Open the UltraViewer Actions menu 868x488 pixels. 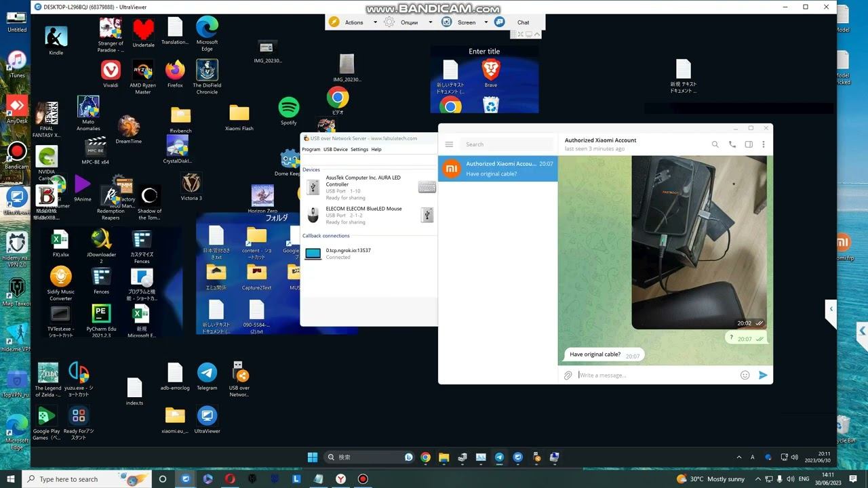coord(354,22)
